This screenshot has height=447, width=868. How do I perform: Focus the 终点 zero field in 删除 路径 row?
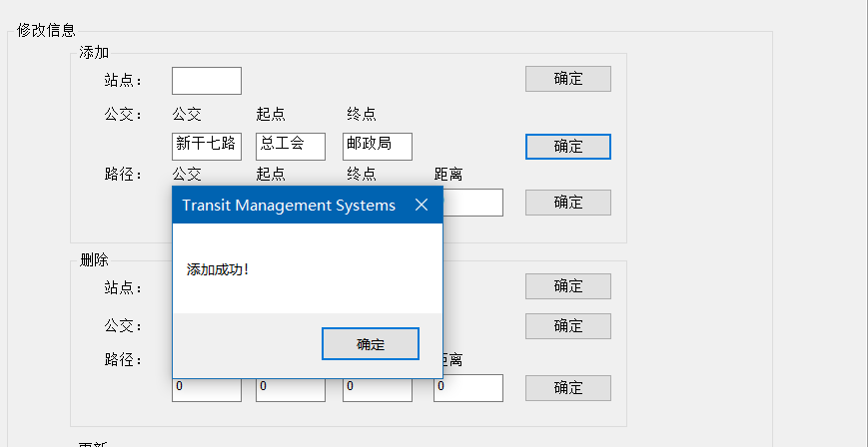point(378,389)
